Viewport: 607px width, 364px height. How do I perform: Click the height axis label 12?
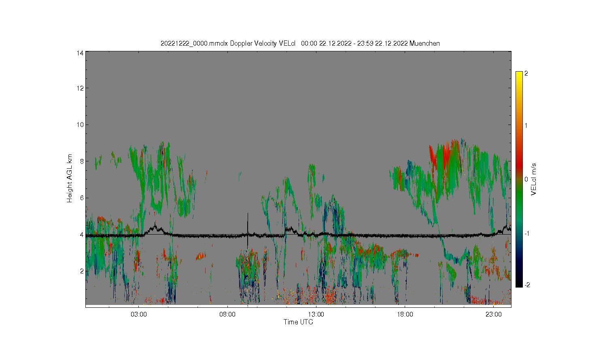tap(81, 88)
